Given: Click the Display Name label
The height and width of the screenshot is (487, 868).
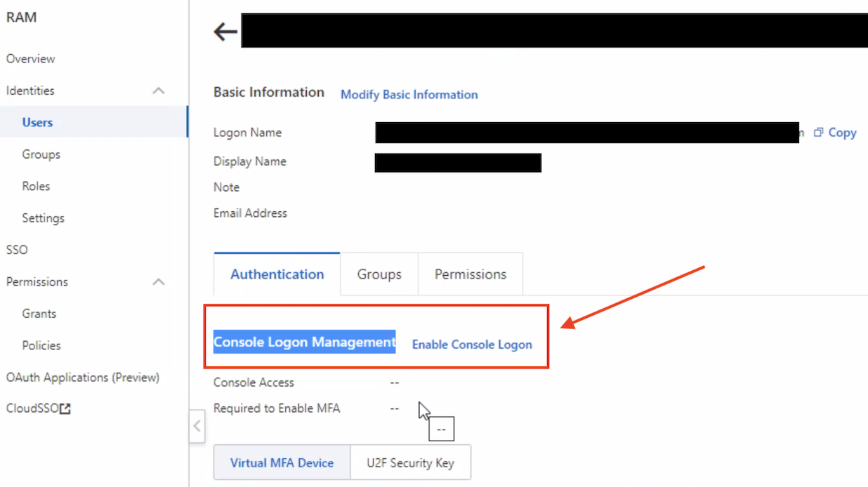Looking at the screenshot, I should click(250, 161).
